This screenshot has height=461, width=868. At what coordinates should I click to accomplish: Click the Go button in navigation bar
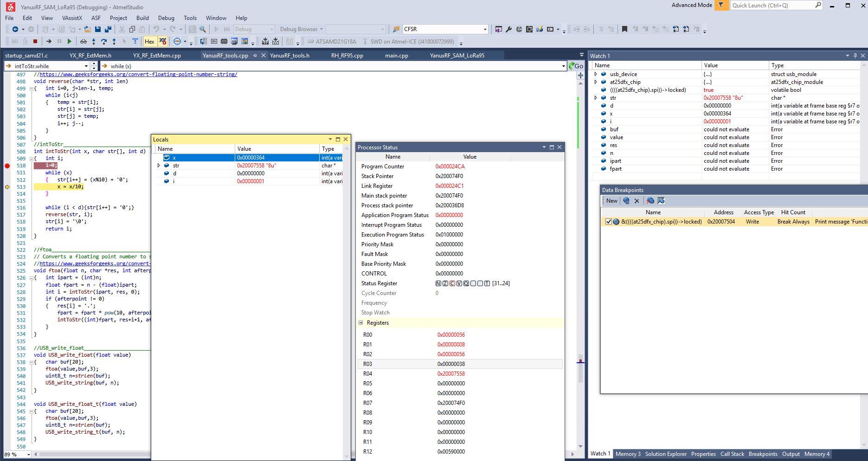577,66
